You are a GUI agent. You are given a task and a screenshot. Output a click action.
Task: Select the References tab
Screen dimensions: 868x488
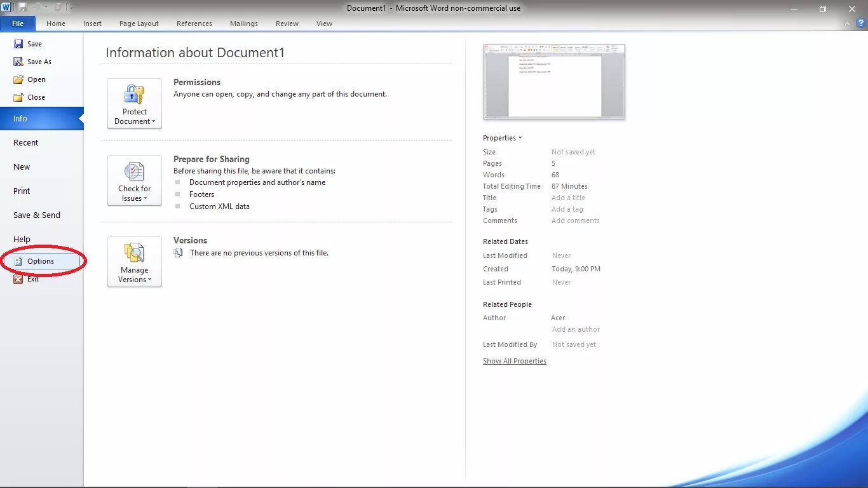(x=194, y=24)
